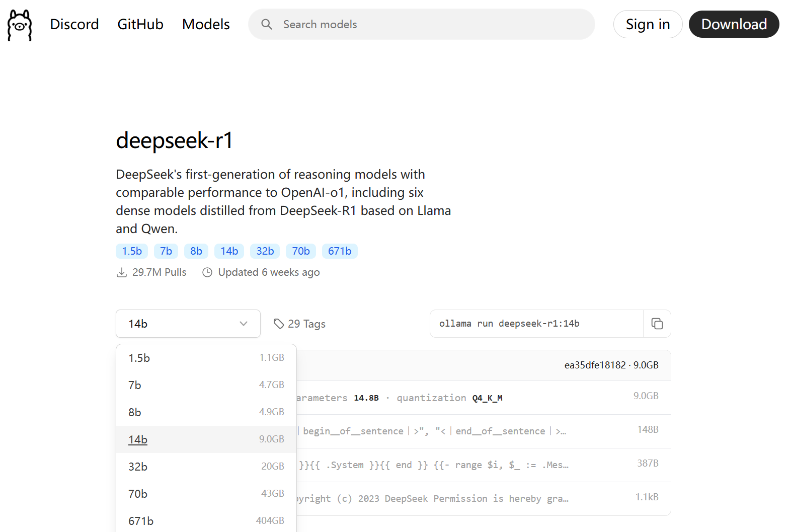Image resolution: width=789 pixels, height=532 pixels.
Task: Click the Updated 6 weeks ago text
Action: coord(269,272)
